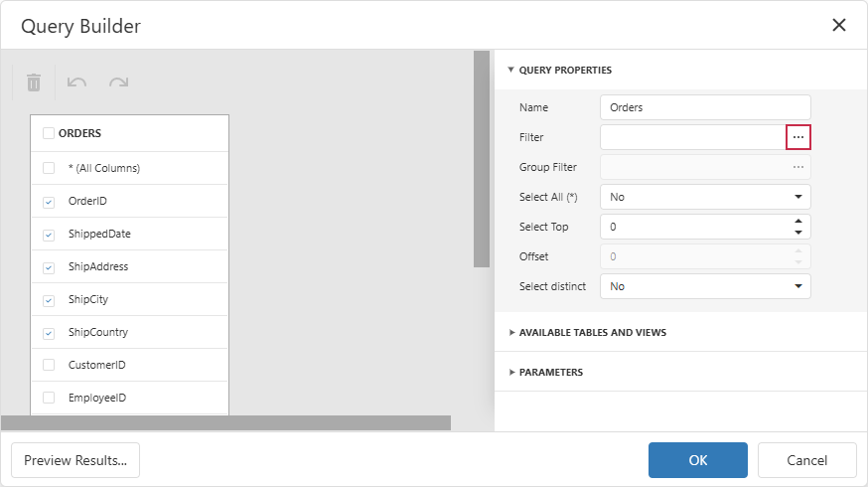The height and width of the screenshot is (487, 868).
Task: Expand the Parameters section
Action: (x=511, y=373)
